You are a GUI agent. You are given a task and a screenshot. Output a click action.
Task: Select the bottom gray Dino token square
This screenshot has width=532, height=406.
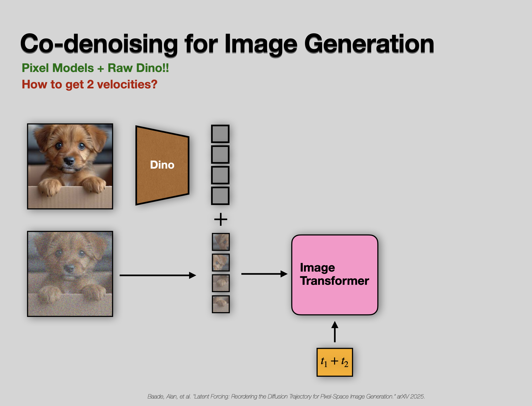tap(220, 195)
